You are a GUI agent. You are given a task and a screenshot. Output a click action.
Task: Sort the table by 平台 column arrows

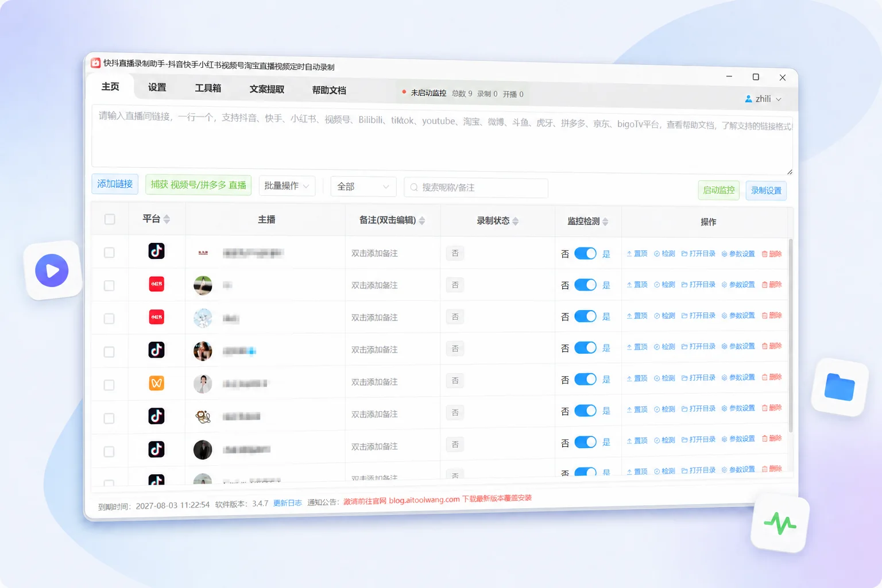click(x=167, y=219)
